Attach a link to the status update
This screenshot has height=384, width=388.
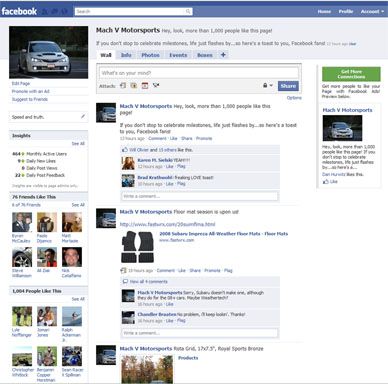[123, 86]
